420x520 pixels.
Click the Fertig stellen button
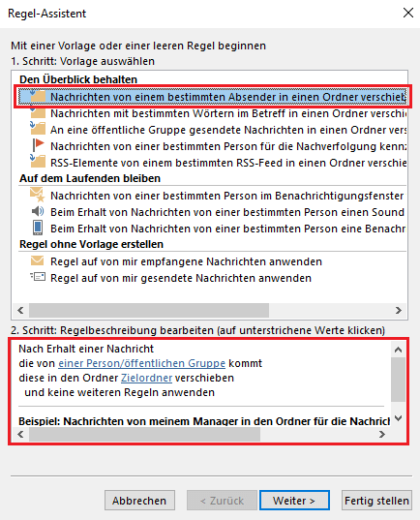pyautogui.click(x=376, y=500)
